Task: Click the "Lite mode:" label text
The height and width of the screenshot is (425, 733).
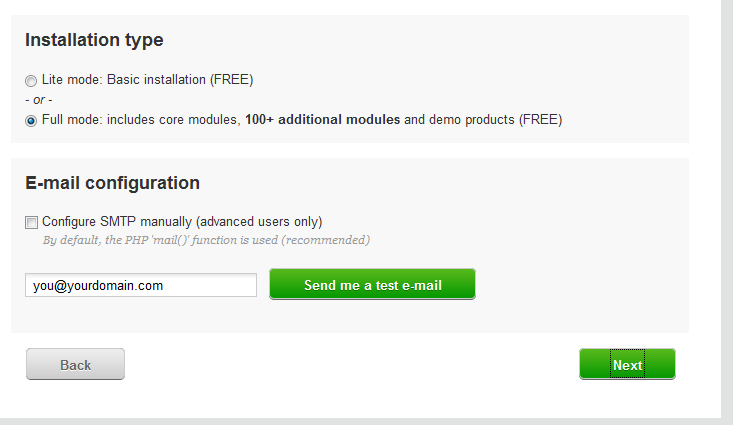Action: pos(74,79)
